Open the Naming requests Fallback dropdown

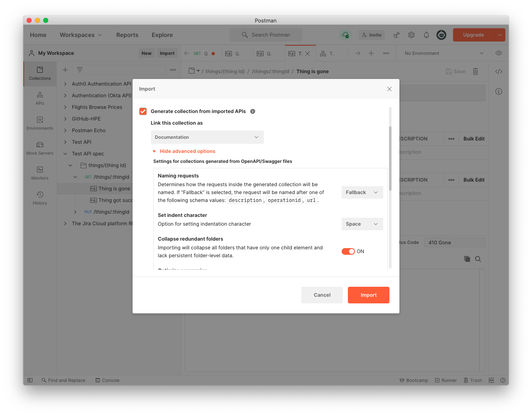click(x=362, y=192)
